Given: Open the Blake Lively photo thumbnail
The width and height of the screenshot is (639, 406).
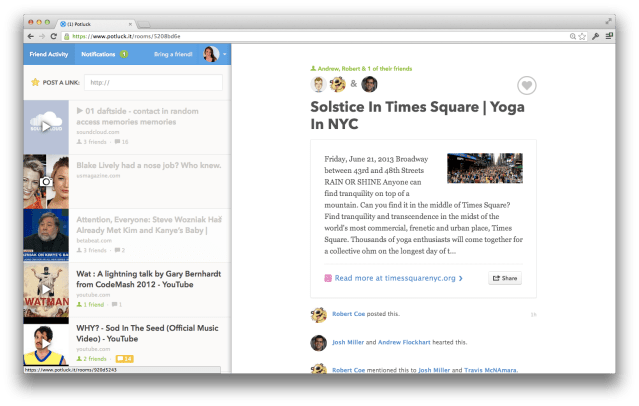Looking at the screenshot, I should (x=46, y=181).
